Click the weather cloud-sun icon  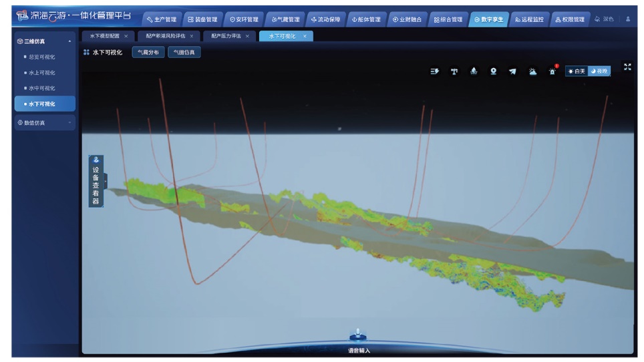[533, 71]
